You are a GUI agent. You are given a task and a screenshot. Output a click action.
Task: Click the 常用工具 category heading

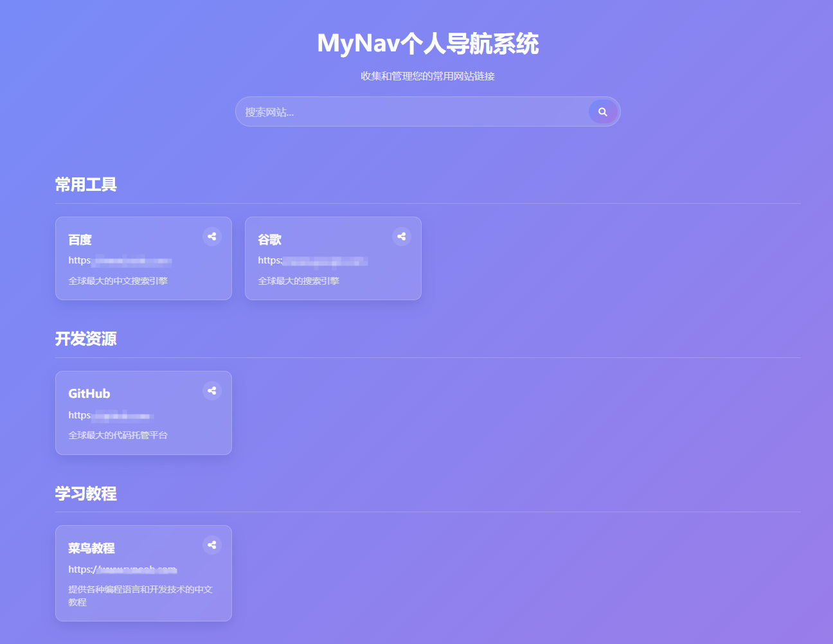pos(85,184)
